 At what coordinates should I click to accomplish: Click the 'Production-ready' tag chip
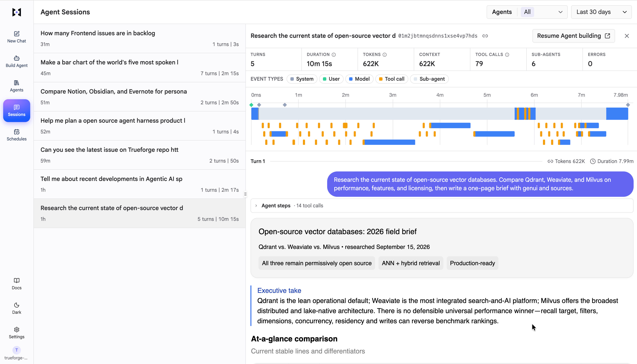pos(472,263)
